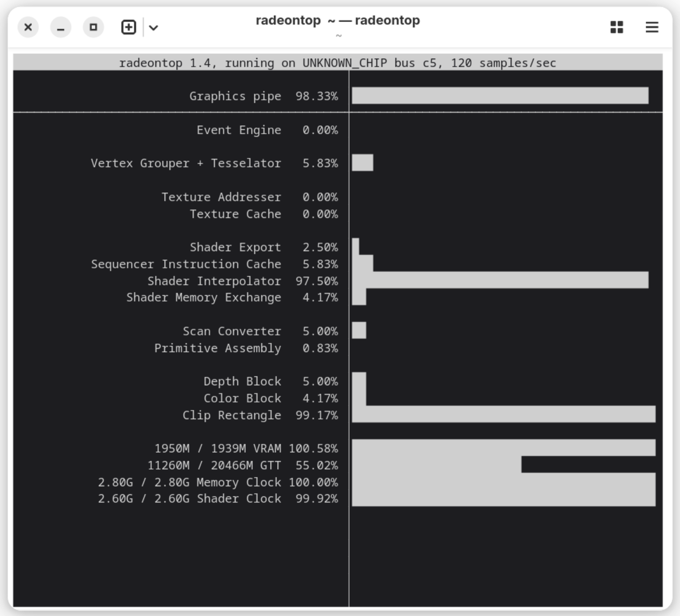The height and width of the screenshot is (616, 680).
Task: Click the Texture Cache label
Action: [x=235, y=214]
